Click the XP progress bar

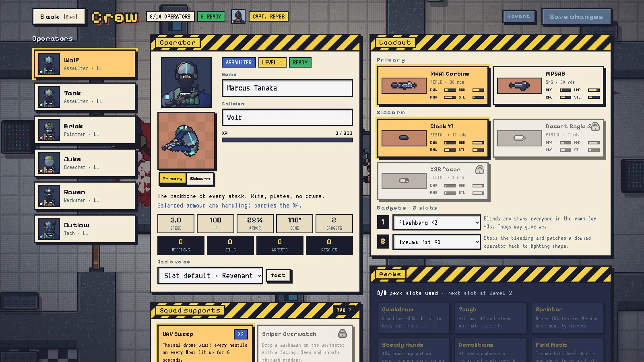[x=287, y=140]
